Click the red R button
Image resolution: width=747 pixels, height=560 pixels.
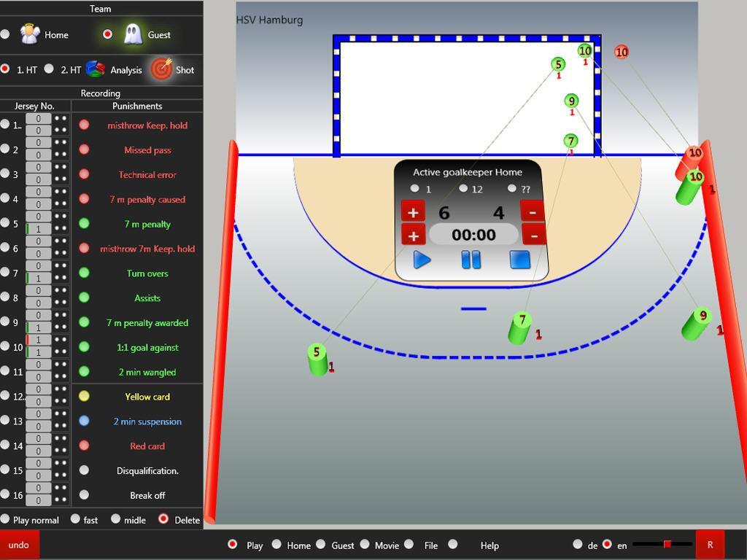pyautogui.click(x=711, y=545)
